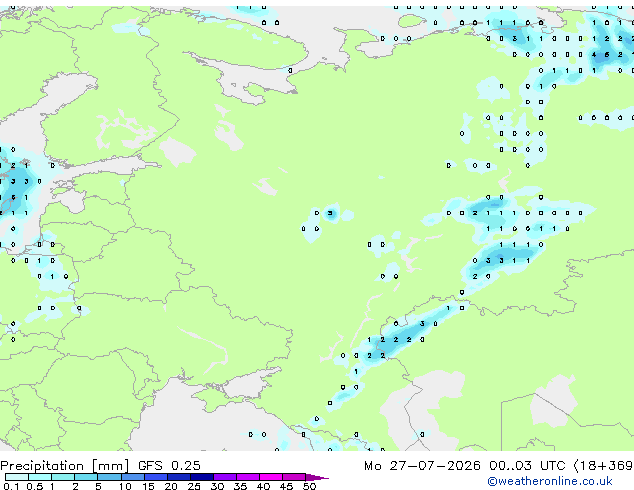This screenshot has height=490, width=634.
Task: Click the 5–10 mm legend swatch
Action: click(110, 477)
